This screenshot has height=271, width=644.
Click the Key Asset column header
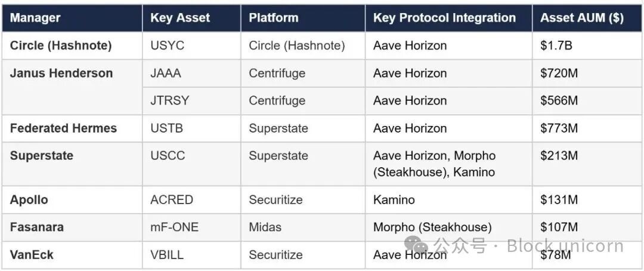pyautogui.click(x=180, y=18)
